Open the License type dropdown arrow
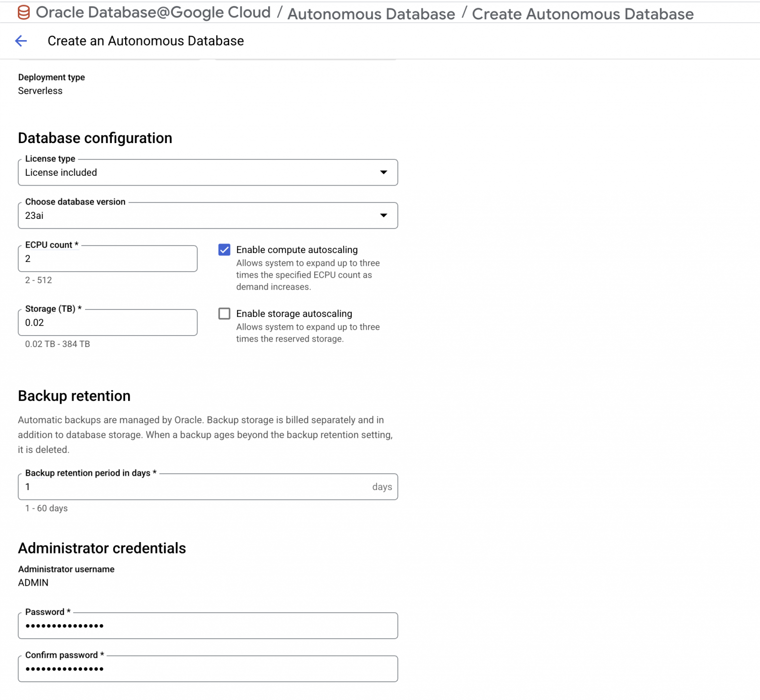This screenshot has width=760, height=700. [383, 172]
